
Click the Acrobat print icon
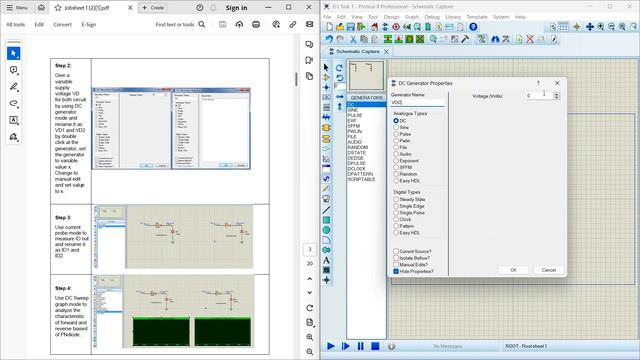[256, 24]
